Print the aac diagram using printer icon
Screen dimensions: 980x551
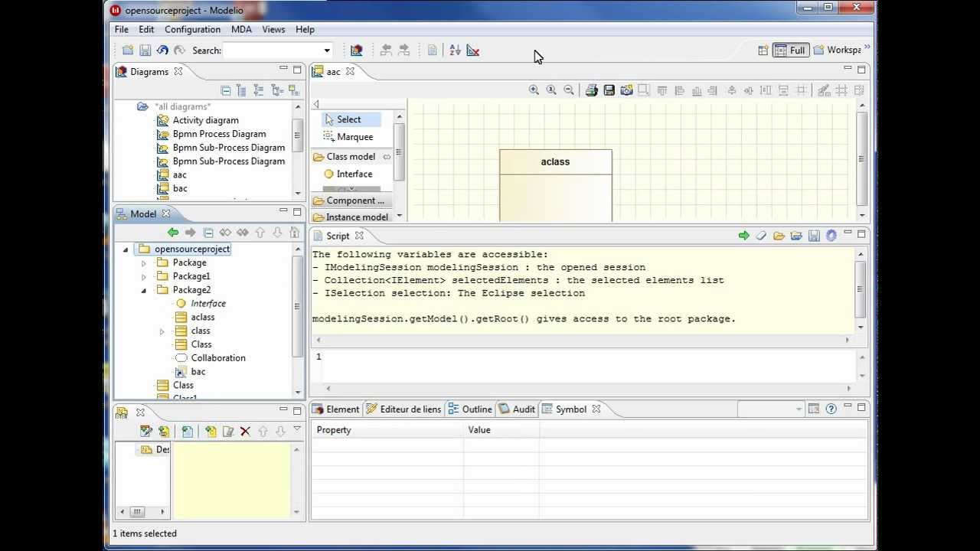tap(592, 90)
